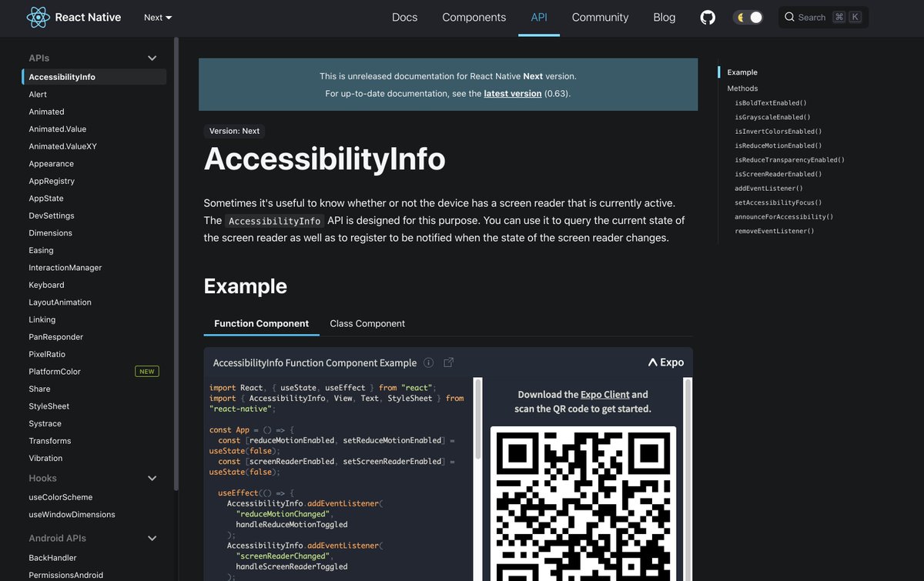Jump to Methods in table of contents

click(x=742, y=88)
